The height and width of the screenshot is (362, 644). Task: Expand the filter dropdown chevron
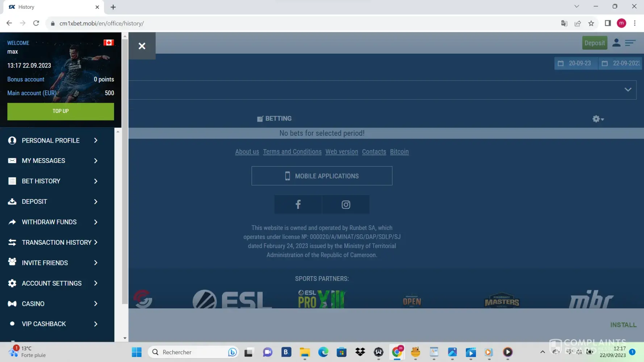coord(628,89)
